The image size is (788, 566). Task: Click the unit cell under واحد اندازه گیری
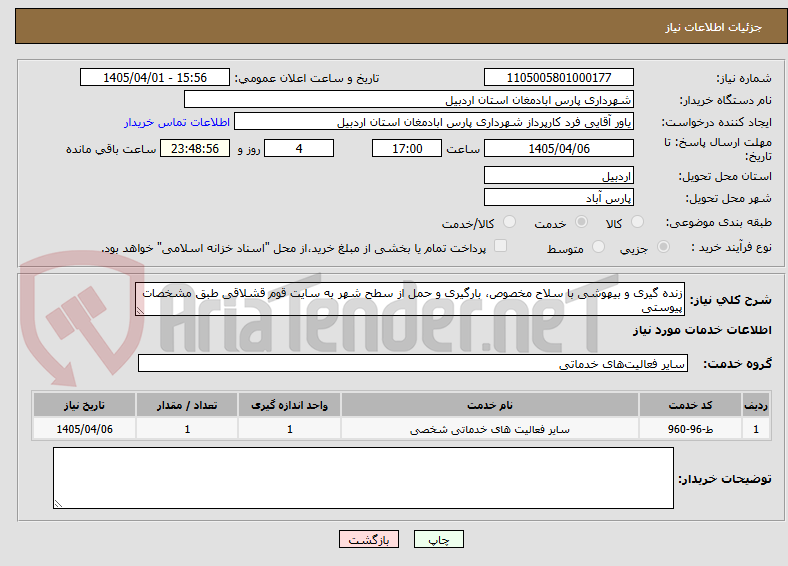tap(289, 429)
